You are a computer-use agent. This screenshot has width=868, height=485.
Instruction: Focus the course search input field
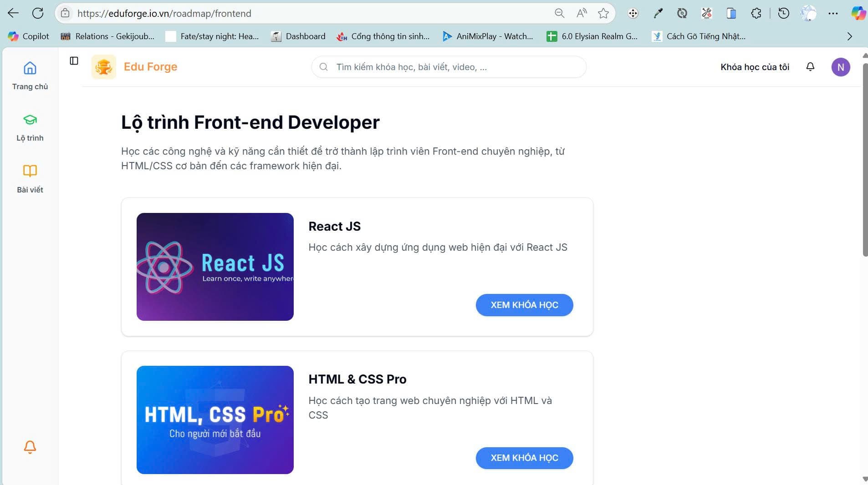coord(449,67)
